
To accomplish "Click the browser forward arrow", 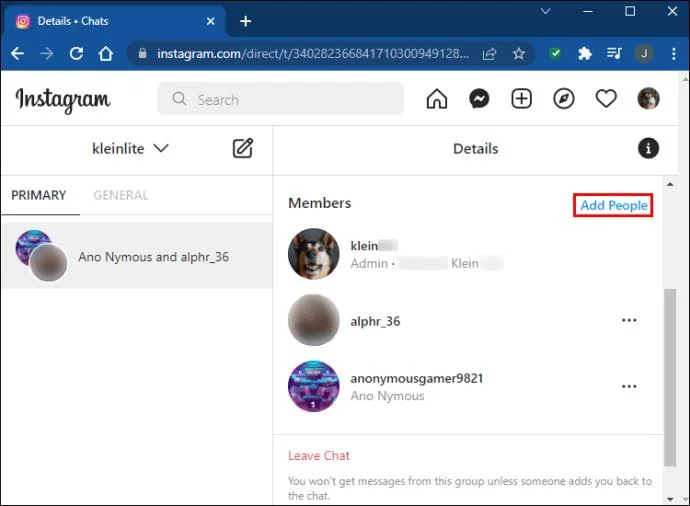I will [46, 54].
